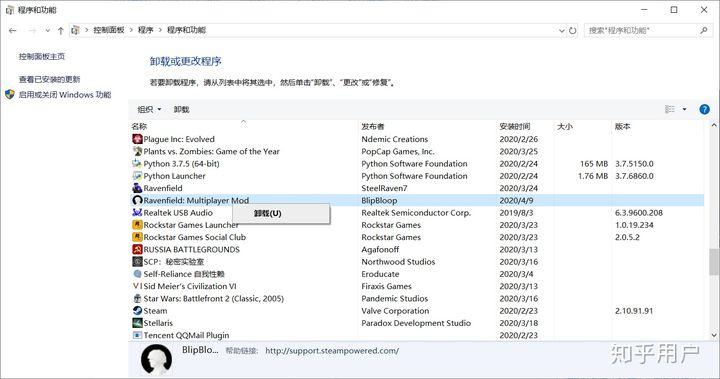Choose 卸载(U) from the context menu
This screenshot has height=379, width=720.
coord(281,214)
